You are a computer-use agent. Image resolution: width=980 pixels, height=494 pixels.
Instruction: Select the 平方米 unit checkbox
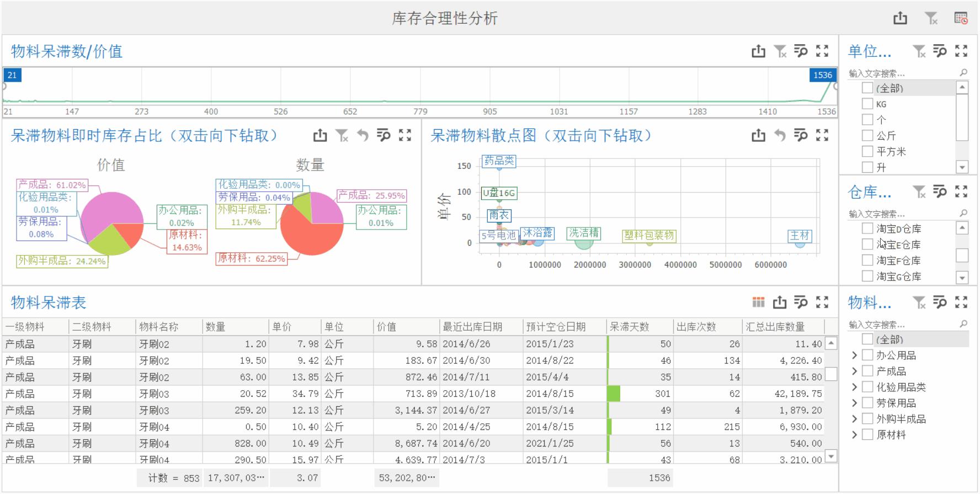(x=867, y=151)
